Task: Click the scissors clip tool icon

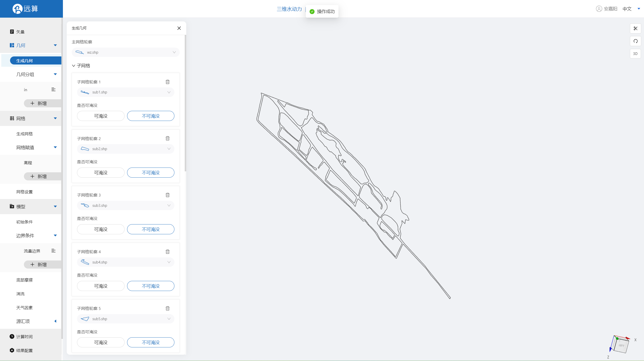Action: [635, 28]
